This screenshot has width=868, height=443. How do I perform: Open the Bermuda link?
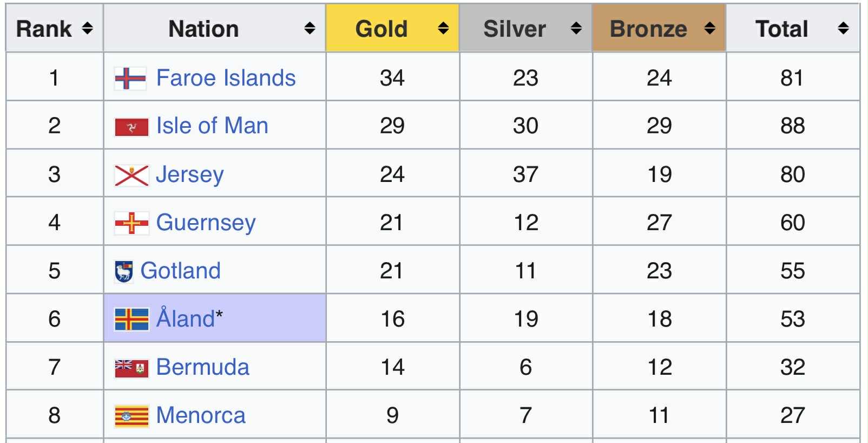pyautogui.click(x=202, y=367)
